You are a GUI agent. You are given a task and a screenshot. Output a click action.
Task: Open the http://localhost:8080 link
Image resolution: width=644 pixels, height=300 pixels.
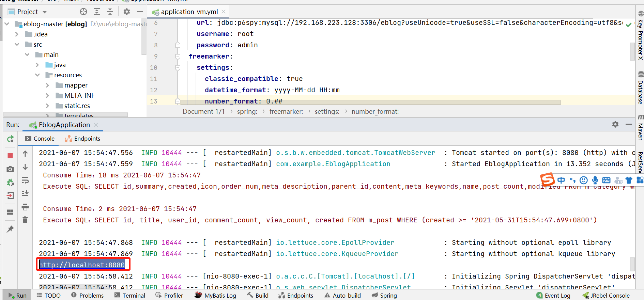[82, 265]
